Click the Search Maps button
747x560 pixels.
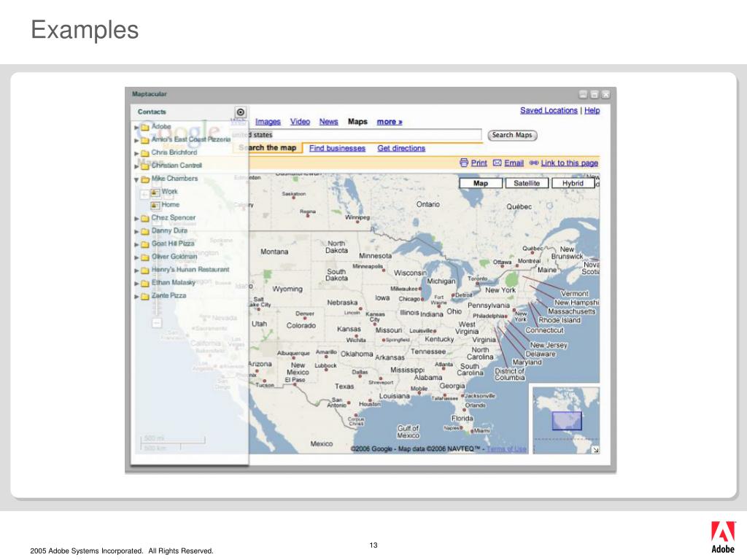point(512,135)
